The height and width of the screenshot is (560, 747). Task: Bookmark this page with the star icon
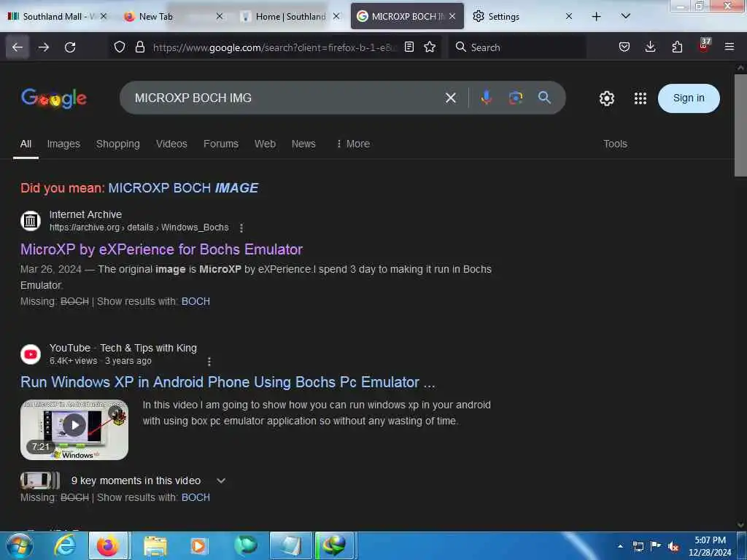click(x=430, y=47)
